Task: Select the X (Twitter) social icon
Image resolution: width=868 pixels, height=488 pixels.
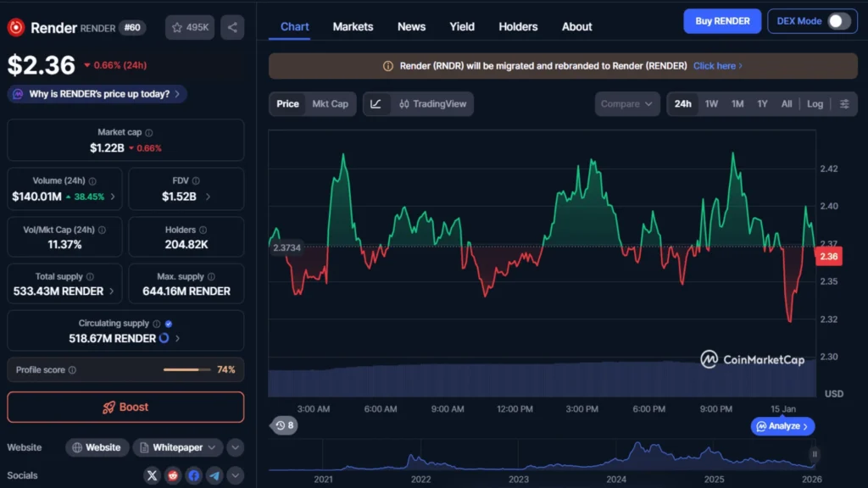Action: click(152, 475)
